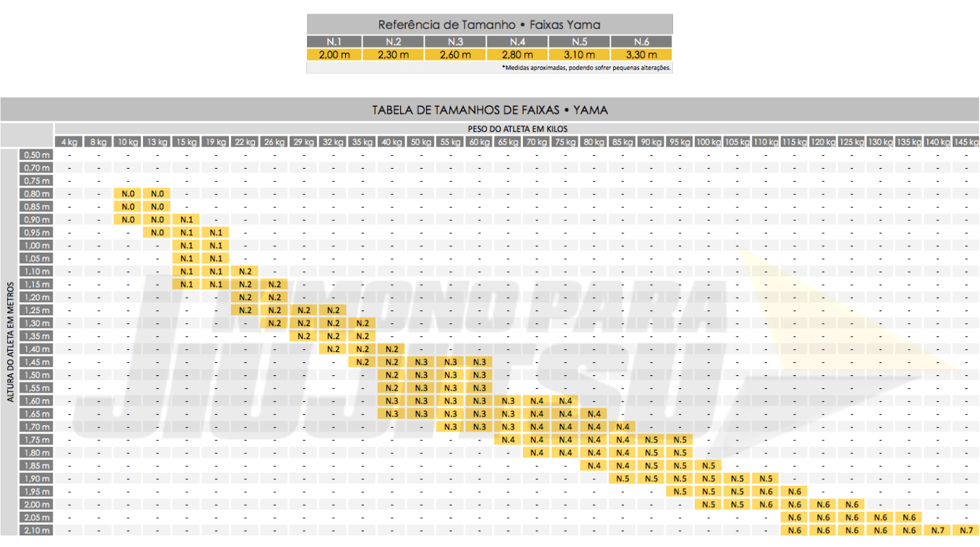The height and width of the screenshot is (547, 980).
Task: Click N.4 in 1,65 m row under 80 kg
Action: pos(594,414)
